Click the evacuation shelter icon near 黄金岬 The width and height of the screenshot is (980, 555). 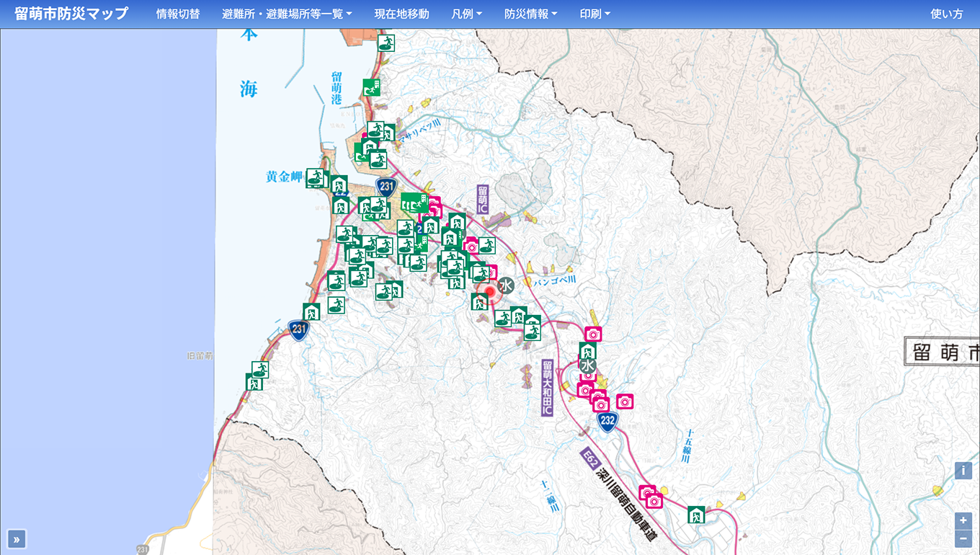click(316, 177)
